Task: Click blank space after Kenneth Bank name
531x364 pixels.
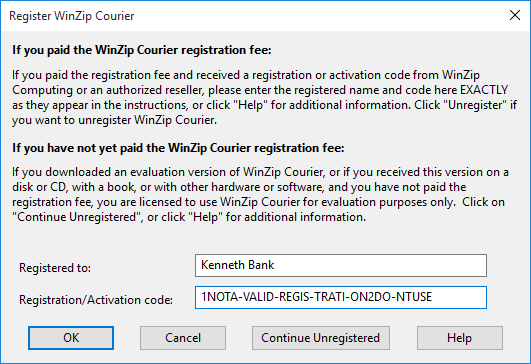Action: (379, 265)
